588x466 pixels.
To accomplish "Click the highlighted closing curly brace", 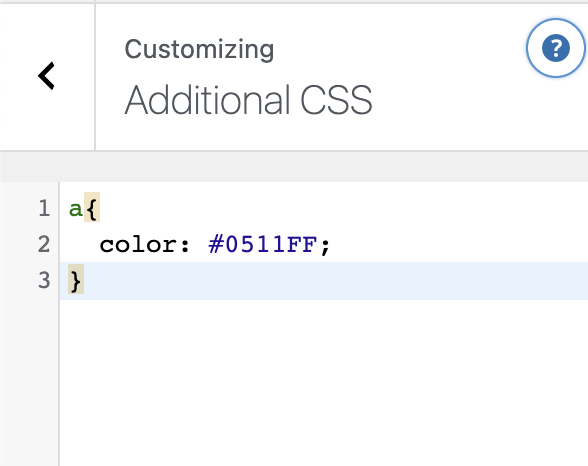I will (x=76, y=279).
